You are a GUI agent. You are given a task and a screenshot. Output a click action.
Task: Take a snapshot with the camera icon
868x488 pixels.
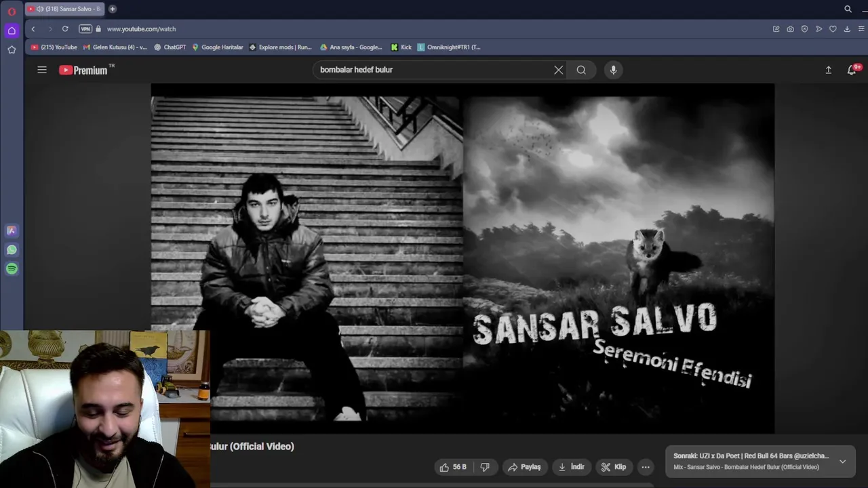[791, 29]
